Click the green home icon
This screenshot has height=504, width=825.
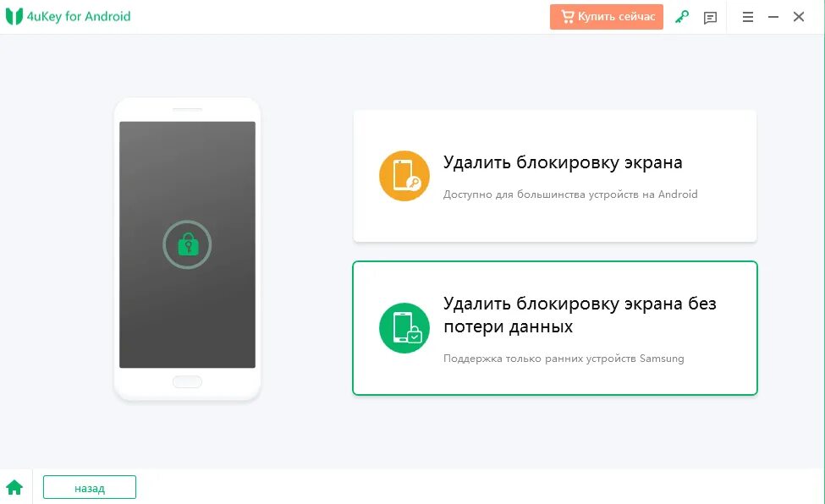pos(14,488)
